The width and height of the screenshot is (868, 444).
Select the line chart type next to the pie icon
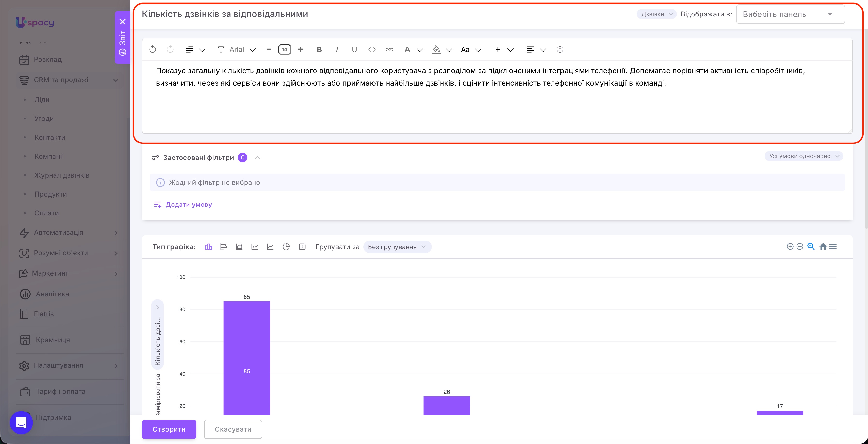(270, 247)
